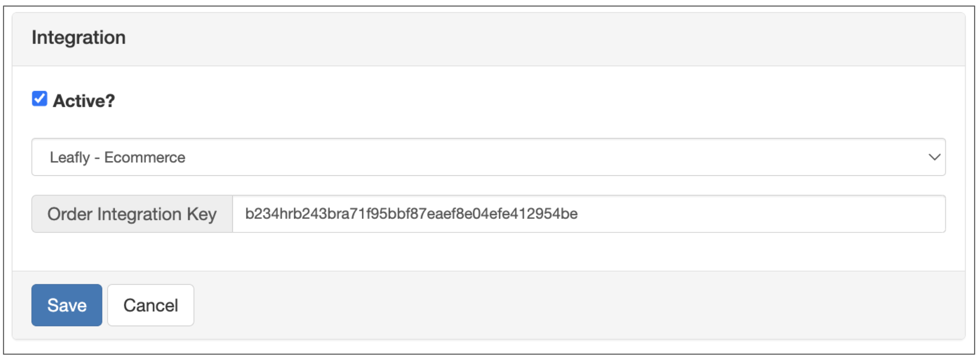
Task: Click the Active? label text
Action: pos(84,101)
